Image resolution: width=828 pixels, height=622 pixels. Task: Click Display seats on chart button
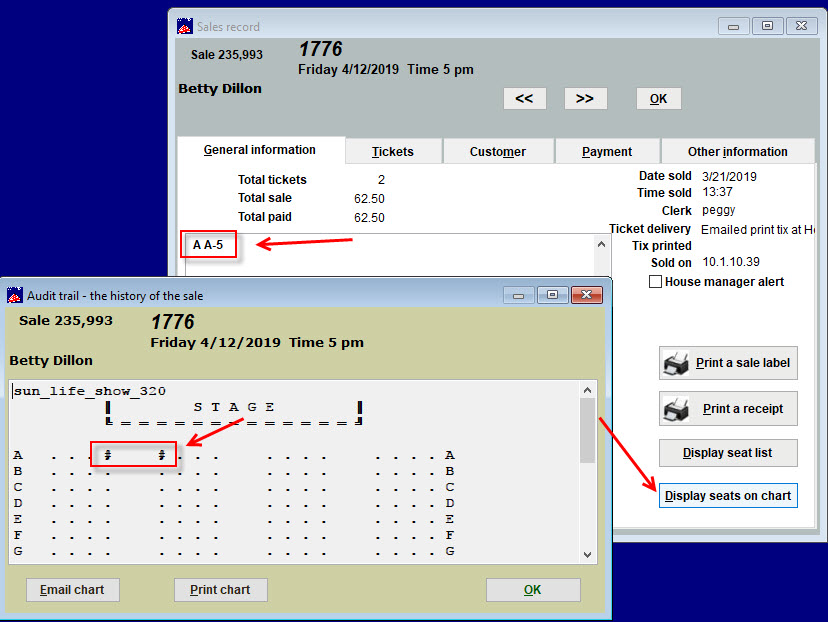[x=728, y=496]
